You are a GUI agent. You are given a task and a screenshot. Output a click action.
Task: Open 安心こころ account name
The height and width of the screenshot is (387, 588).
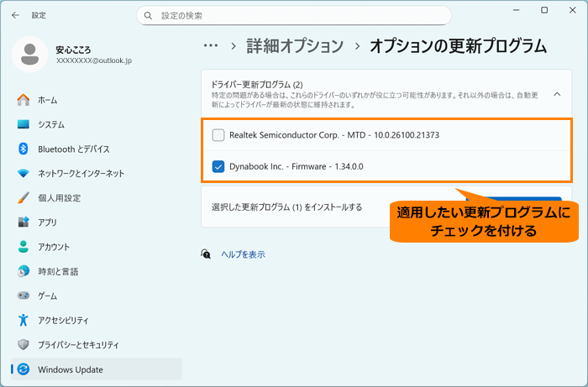[73, 50]
